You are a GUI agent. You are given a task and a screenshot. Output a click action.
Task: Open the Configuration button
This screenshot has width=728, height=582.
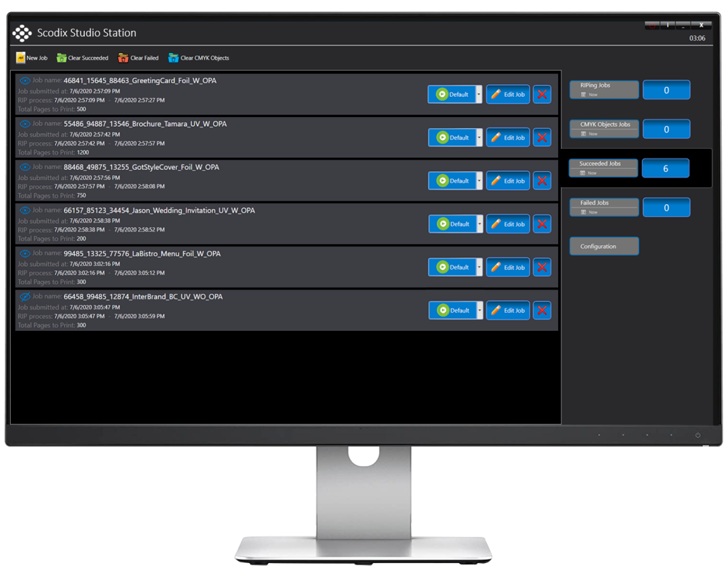pos(604,247)
